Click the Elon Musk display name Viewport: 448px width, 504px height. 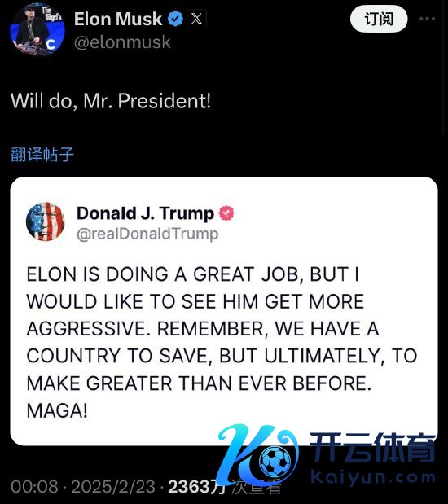click(118, 19)
